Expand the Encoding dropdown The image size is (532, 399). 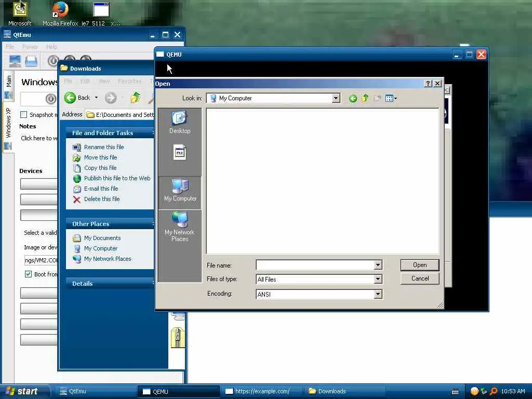(378, 294)
